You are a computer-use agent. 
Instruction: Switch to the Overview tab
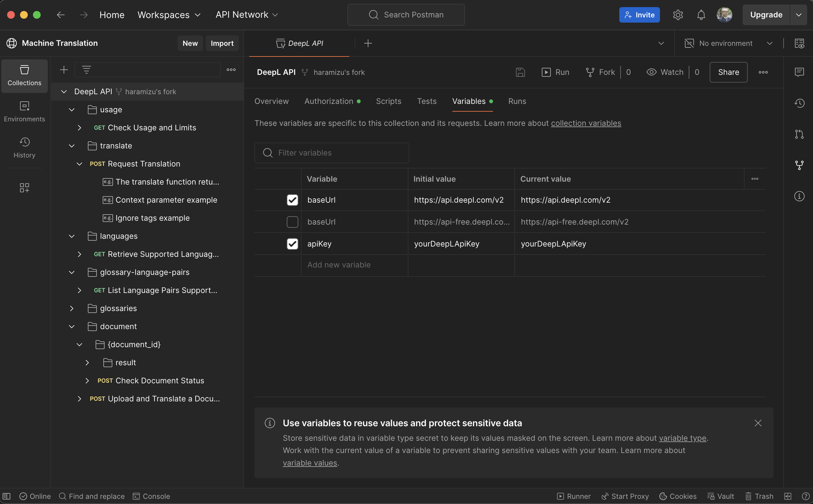point(272,101)
